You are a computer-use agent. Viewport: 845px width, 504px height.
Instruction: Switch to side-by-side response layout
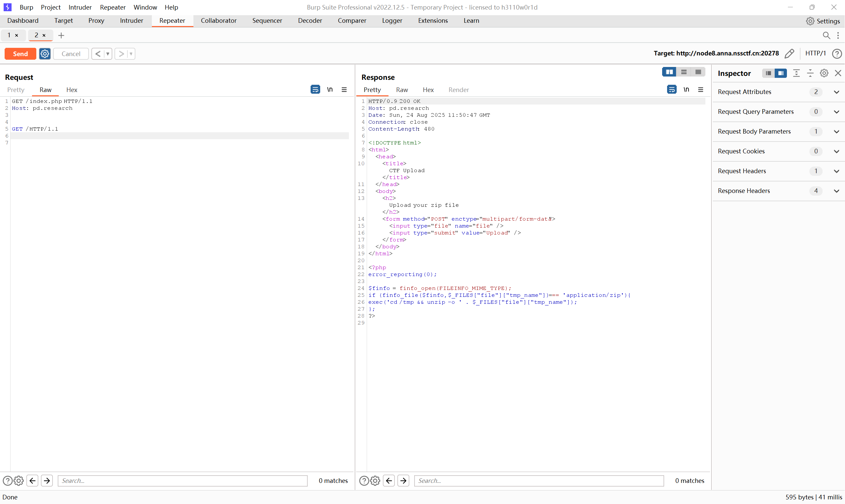669,72
